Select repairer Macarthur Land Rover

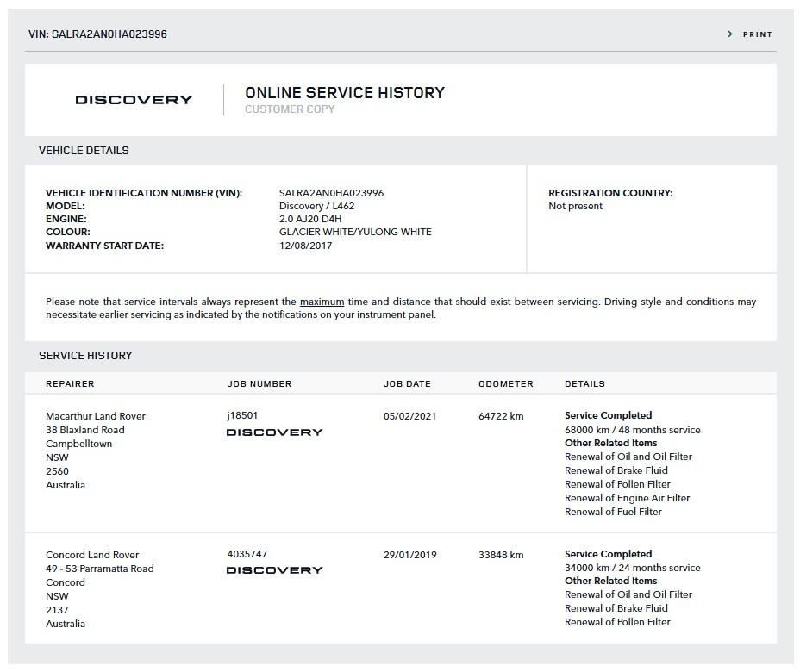click(x=96, y=416)
